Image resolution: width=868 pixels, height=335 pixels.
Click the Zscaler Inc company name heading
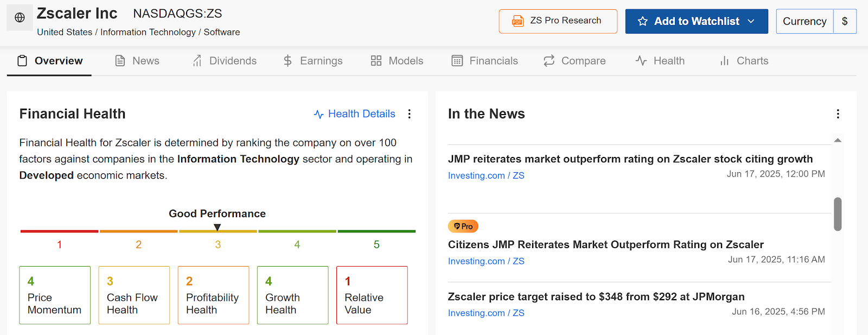(x=77, y=14)
